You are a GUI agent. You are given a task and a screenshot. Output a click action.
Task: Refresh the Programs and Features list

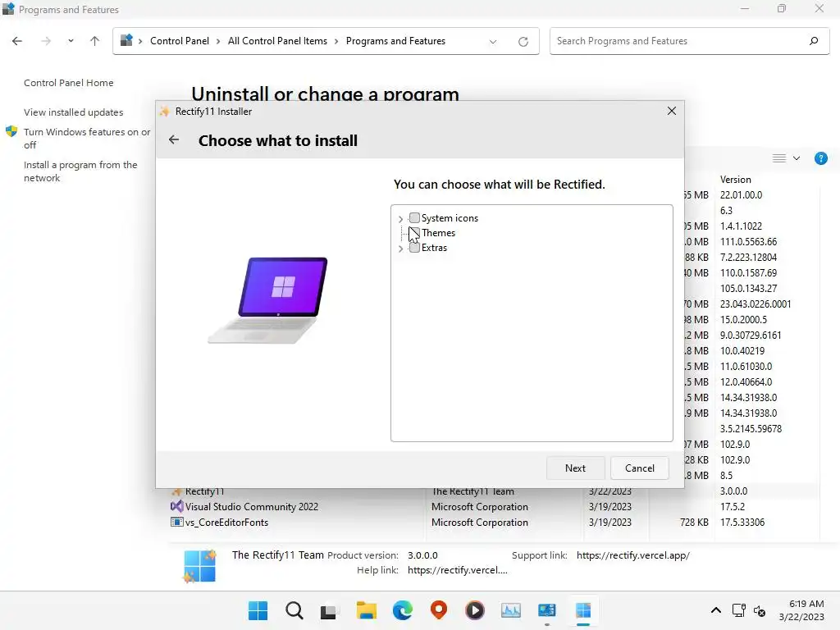[523, 41]
